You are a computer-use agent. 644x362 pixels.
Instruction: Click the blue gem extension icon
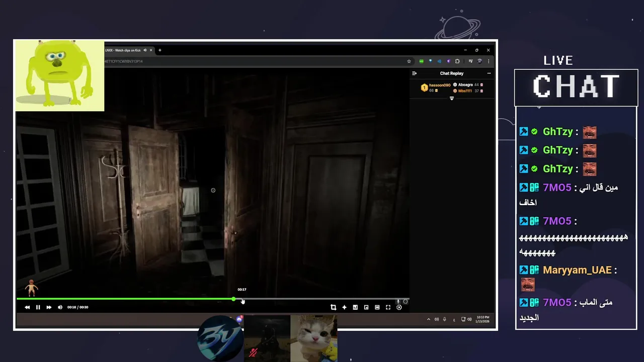click(x=430, y=61)
